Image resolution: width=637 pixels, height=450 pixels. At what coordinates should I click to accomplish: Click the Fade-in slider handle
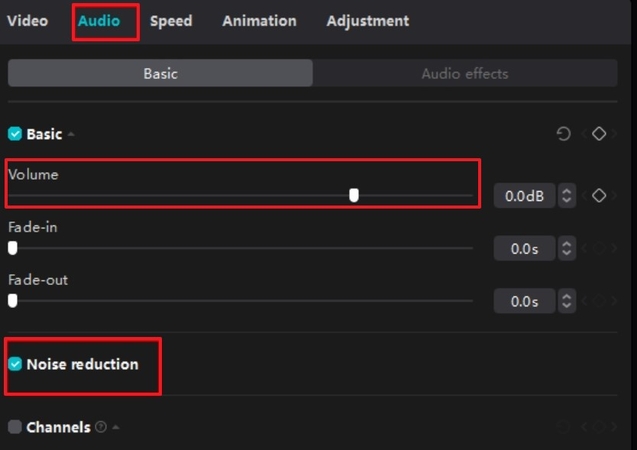pyautogui.click(x=13, y=248)
